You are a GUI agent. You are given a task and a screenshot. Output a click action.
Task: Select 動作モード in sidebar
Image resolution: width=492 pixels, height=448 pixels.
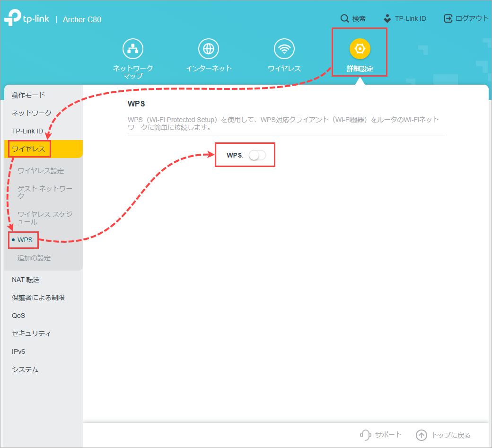pos(28,95)
